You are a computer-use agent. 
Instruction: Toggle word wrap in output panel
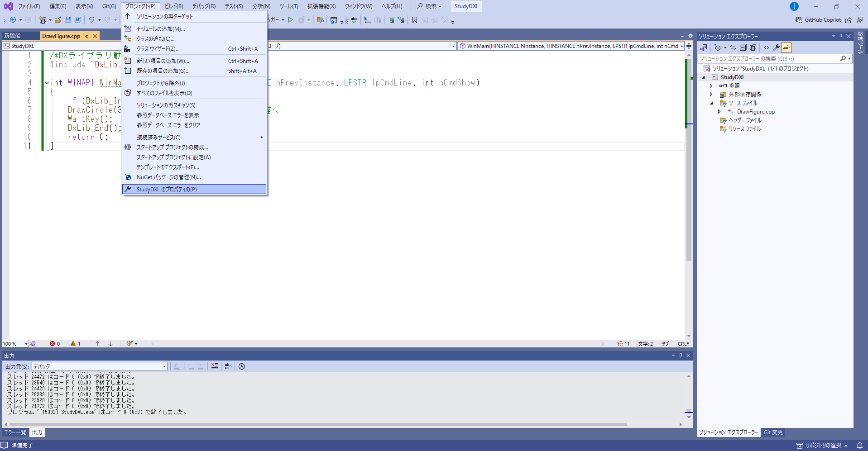pos(228,366)
